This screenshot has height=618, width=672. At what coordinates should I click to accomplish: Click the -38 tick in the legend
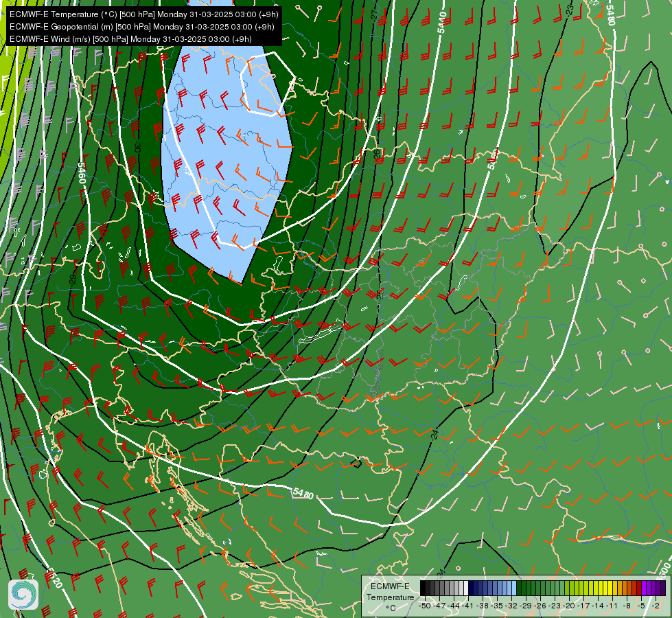point(483,606)
